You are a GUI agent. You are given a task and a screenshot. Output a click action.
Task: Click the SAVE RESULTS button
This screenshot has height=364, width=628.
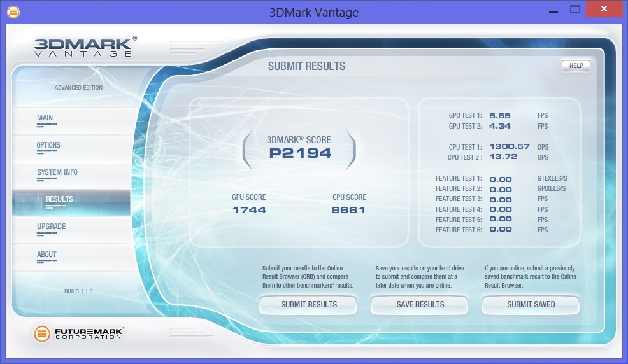[419, 304]
